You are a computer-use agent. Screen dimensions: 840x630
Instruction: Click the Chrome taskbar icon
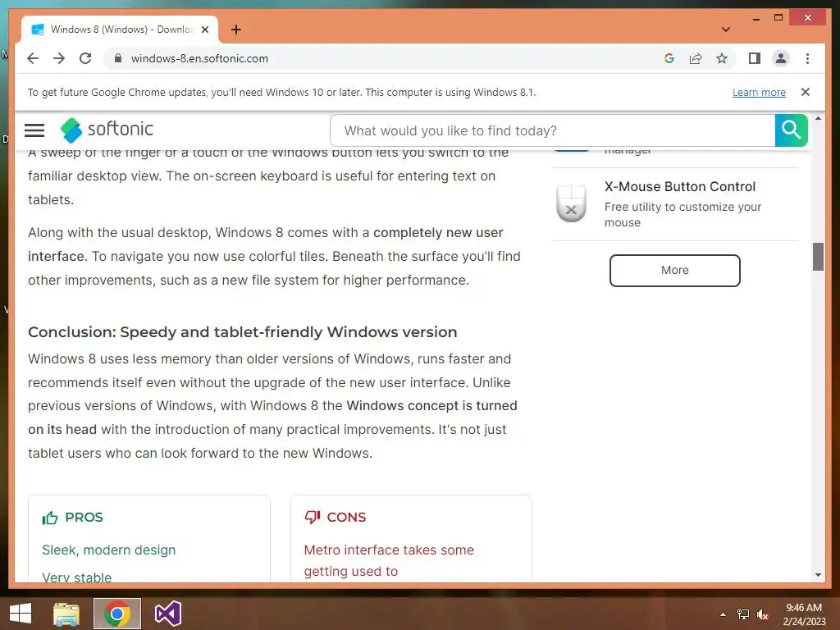tap(117, 614)
